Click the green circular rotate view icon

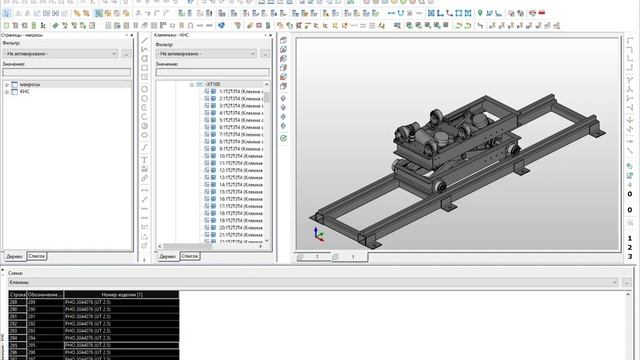coord(283,138)
